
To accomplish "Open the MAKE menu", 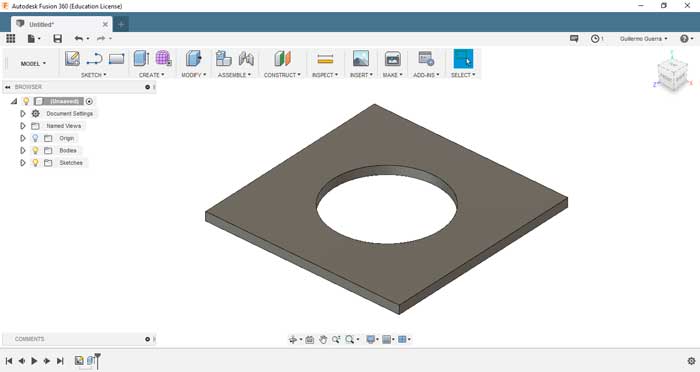I will click(x=392, y=75).
